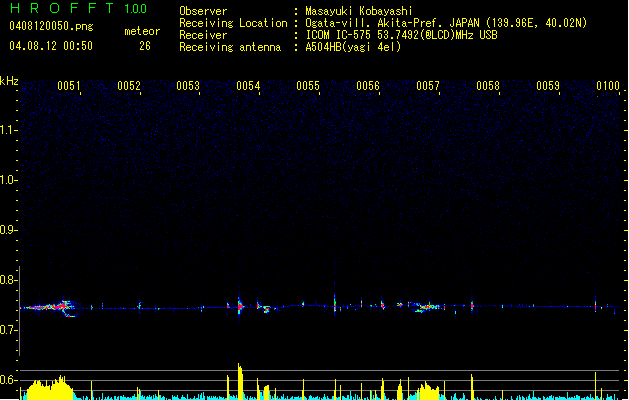The width and height of the screenshot is (629, 400).
Task: Click the long meteor echo near 0051
Action: click(50, 308)
